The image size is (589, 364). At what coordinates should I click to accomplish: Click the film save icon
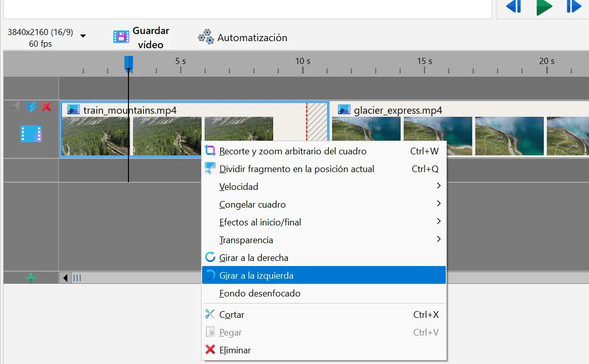tap(121, 37)
